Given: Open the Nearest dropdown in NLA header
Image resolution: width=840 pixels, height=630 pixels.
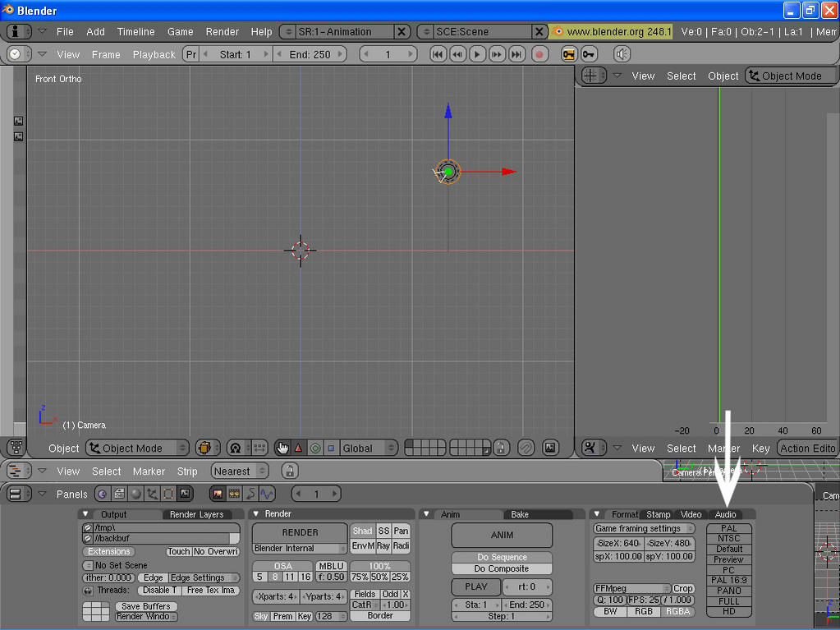Looking at the screenshot, I should [x=240, y=471].
